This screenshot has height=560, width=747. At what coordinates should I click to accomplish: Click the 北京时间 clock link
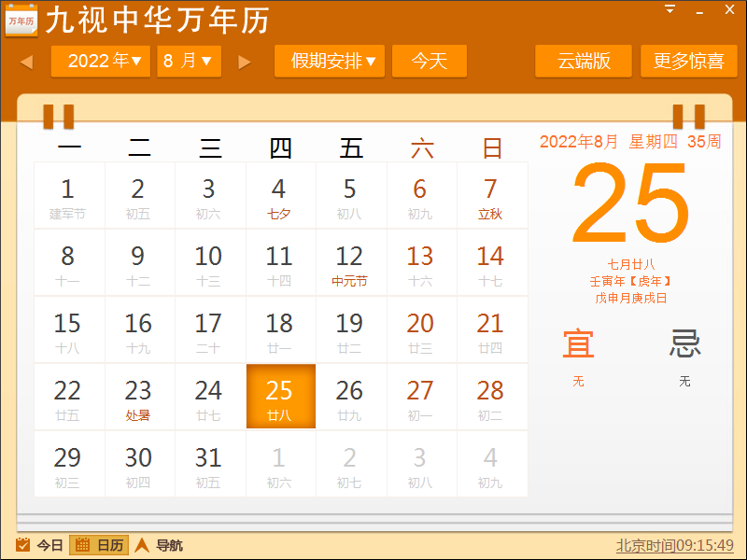point(674,545)
